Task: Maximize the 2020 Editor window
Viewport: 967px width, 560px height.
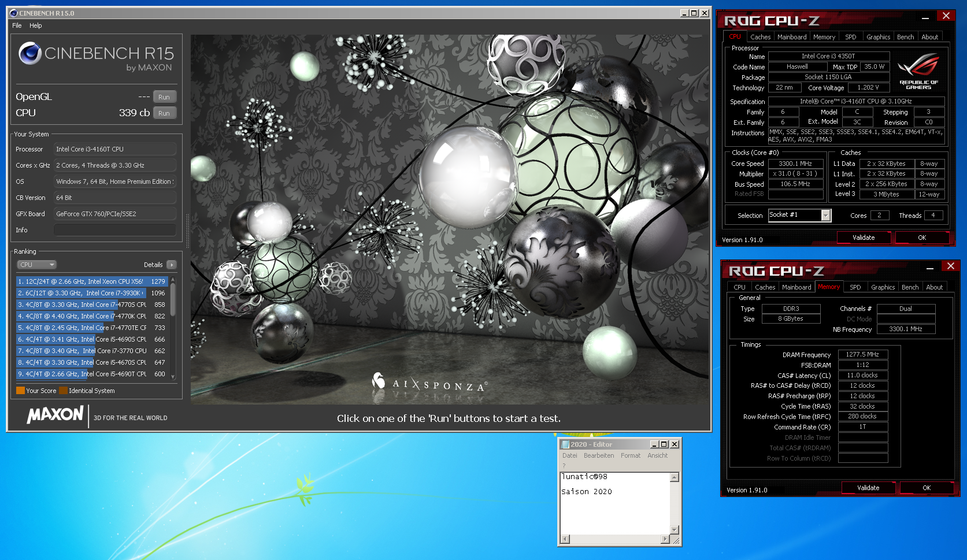Action: point(664,444)
